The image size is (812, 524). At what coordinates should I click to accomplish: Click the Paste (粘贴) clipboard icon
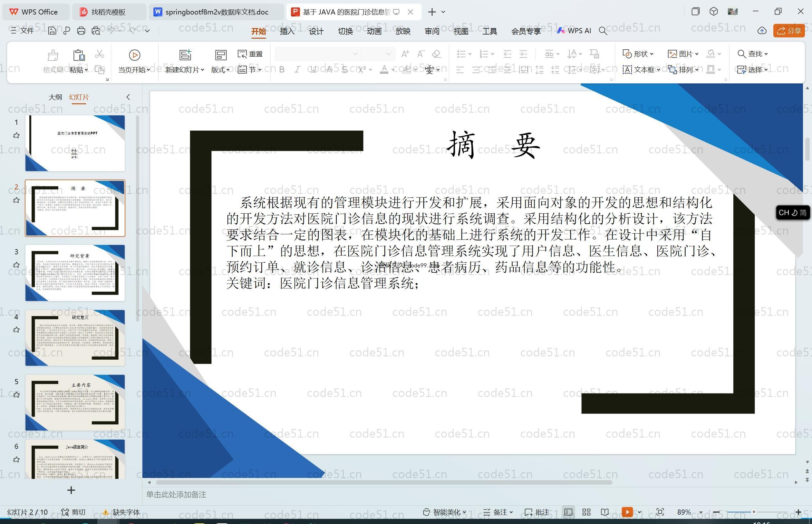pyautogui.click(x=79, y=55)
